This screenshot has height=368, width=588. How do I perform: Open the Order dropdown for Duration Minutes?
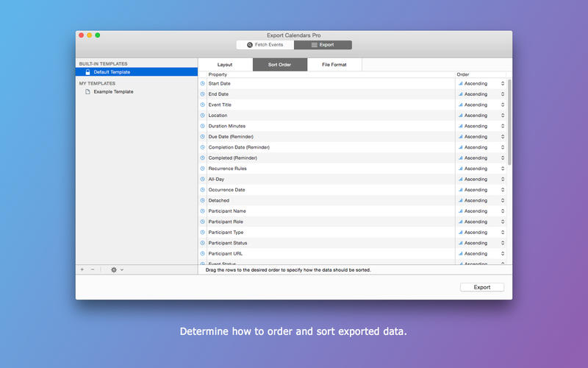[x=481, y=126]
